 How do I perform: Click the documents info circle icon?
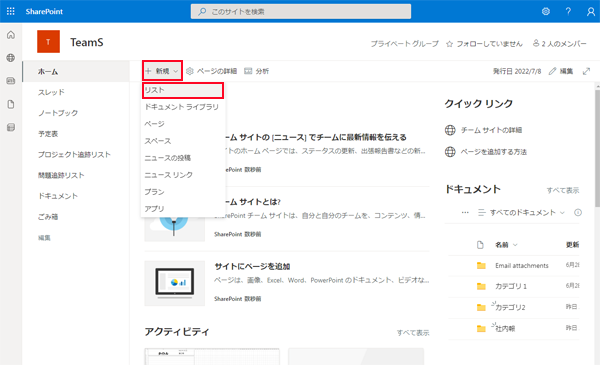(x=578, y=212)
